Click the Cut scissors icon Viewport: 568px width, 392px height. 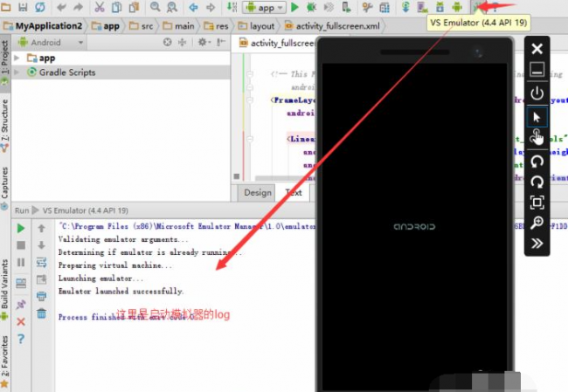pyautogui.click(x=100, y=6)
